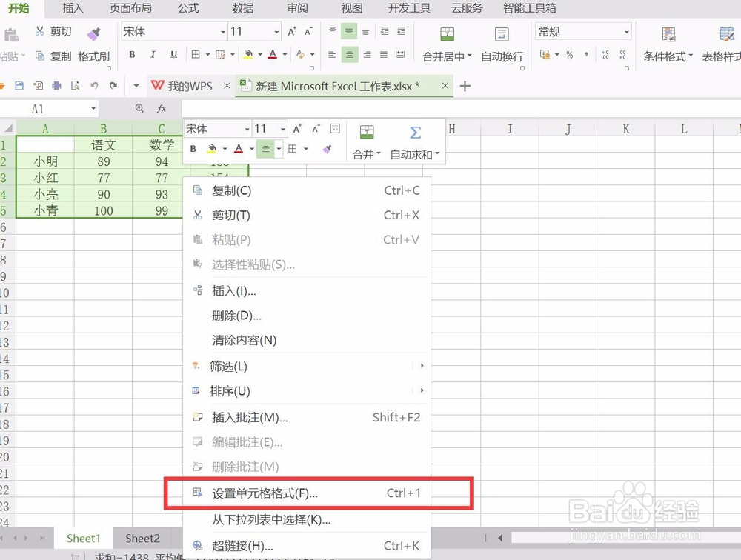The image size is (741, 560).
Task: Click the 剪切 button in the ribbon
Action: click(59, 31)
